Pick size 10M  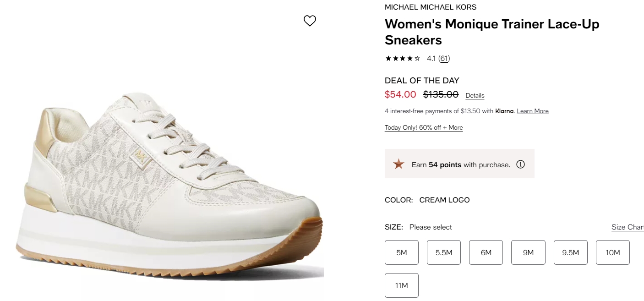point(613,252)
